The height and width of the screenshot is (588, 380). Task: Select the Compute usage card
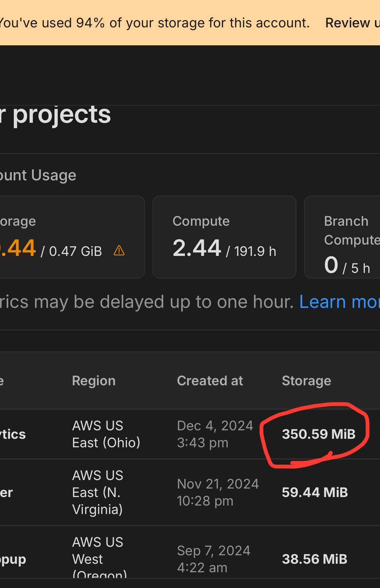pos(224,237)
